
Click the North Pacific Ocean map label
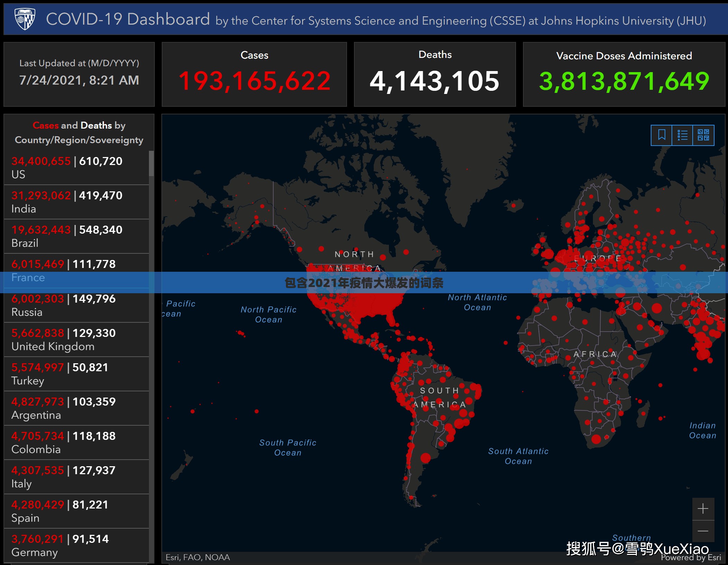pos(269,314)
